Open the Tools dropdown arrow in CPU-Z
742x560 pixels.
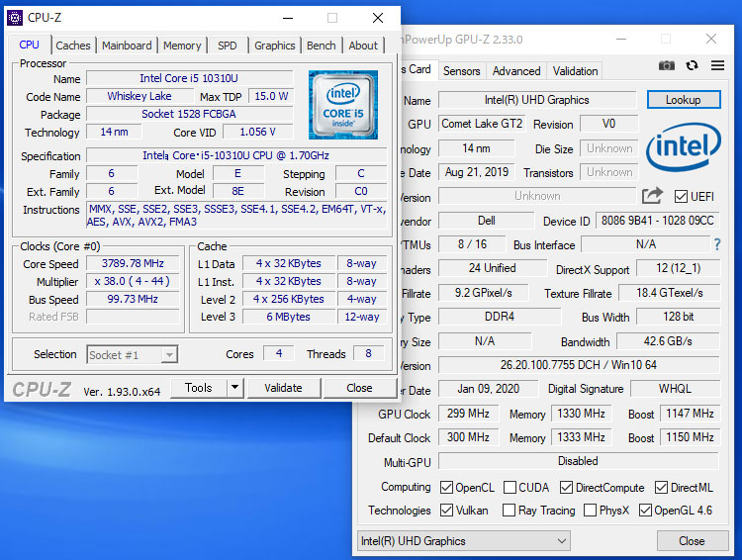(x=234, y=388)
